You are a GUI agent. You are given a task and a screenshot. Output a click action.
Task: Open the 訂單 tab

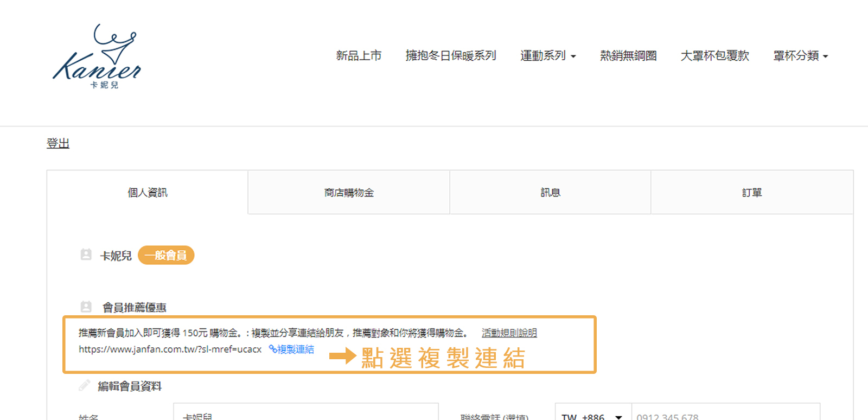point(752,193)
